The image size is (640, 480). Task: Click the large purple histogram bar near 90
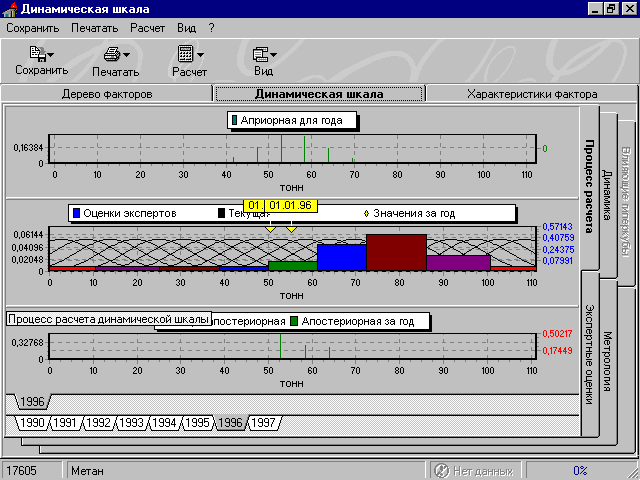point(458,263)
